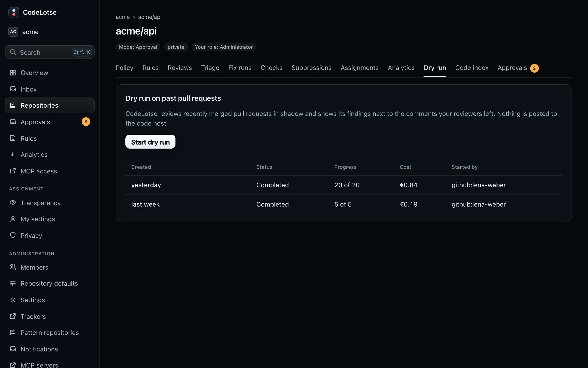Open the Reviews tab

point(180,68)
